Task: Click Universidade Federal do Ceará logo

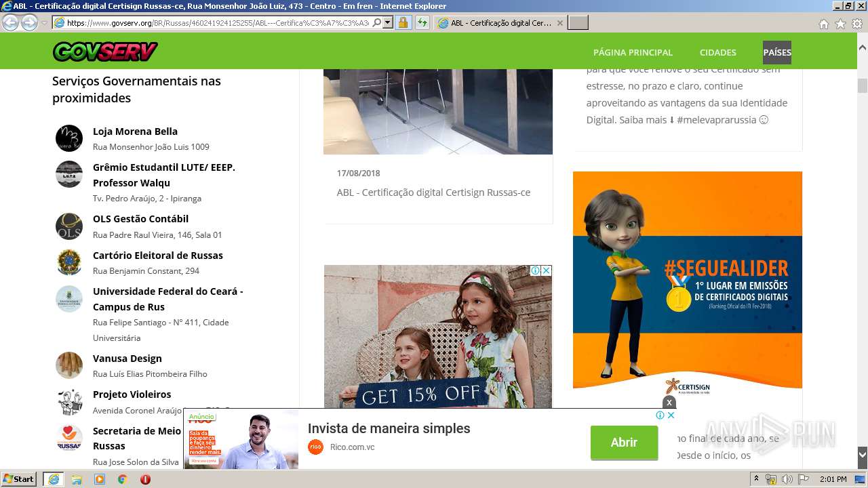Action: [x=69, y=299]
